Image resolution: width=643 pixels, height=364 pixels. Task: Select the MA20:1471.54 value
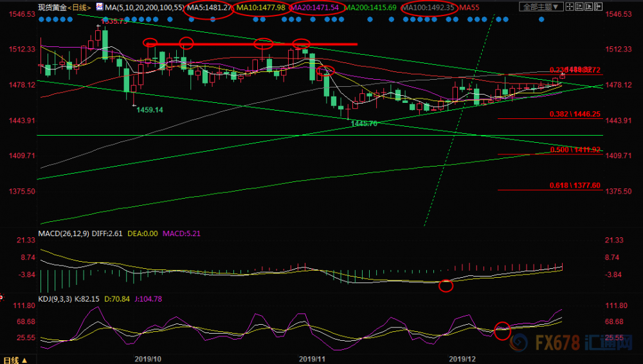[x=315, y=7]
